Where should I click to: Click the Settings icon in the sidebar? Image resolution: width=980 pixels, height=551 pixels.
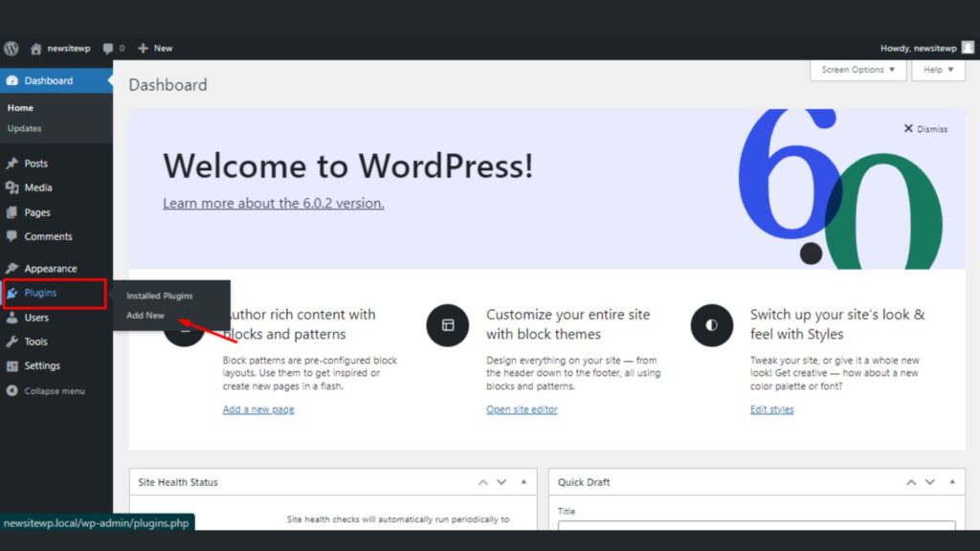tap(11, 365)
